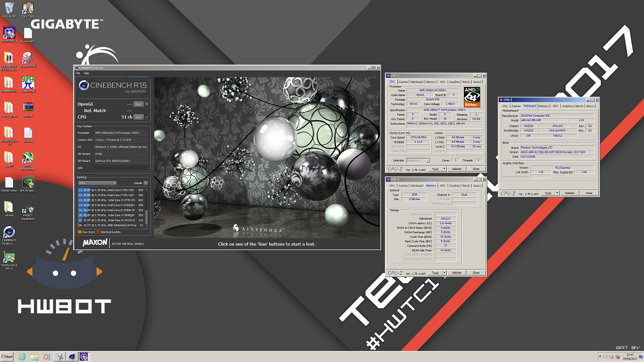The height and width of the screenshot is (362, 644).
Task: Expand Tools dropdown arrow in CPU-Z Mainboard window
Action: pos(557,193)
